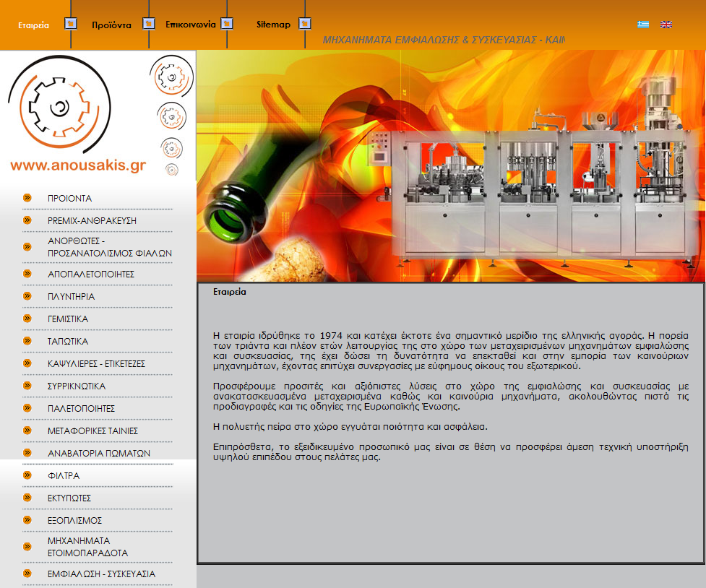
Task: Open the PREMIX-ΑΝΘΡΑΚΕΥΣΗ link
Action: click(92, 220)
